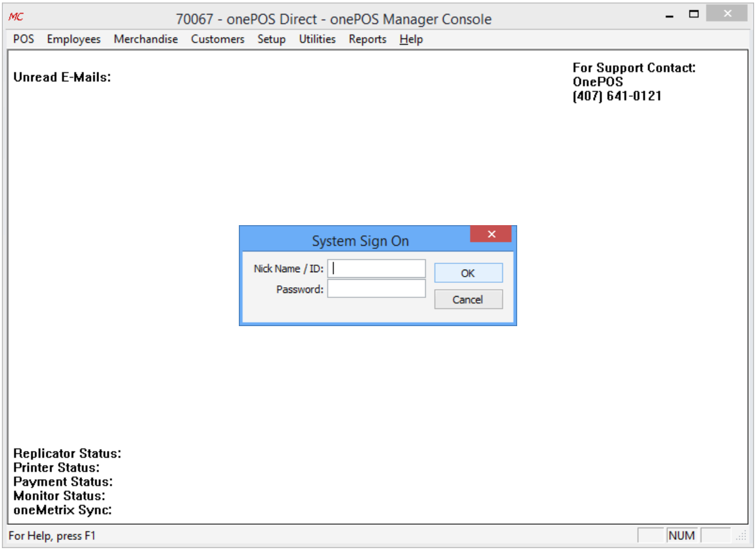Click the Nick Name / ID field

click(376, 268)
